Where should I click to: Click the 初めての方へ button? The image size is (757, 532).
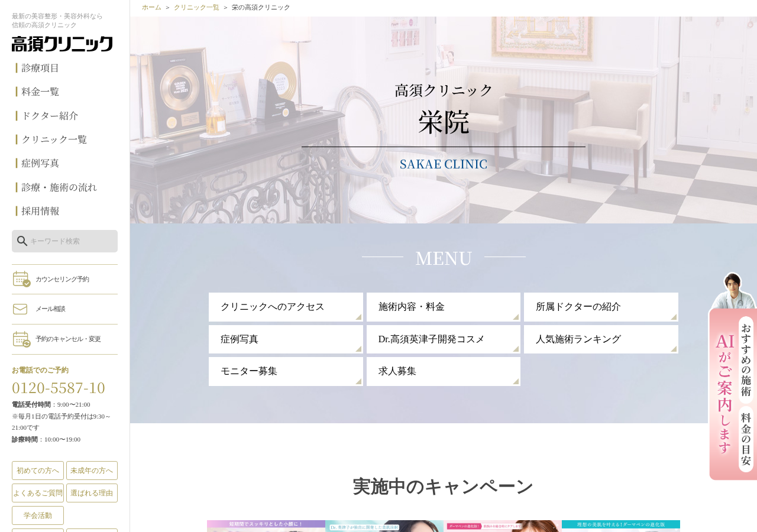pos(38,471)
